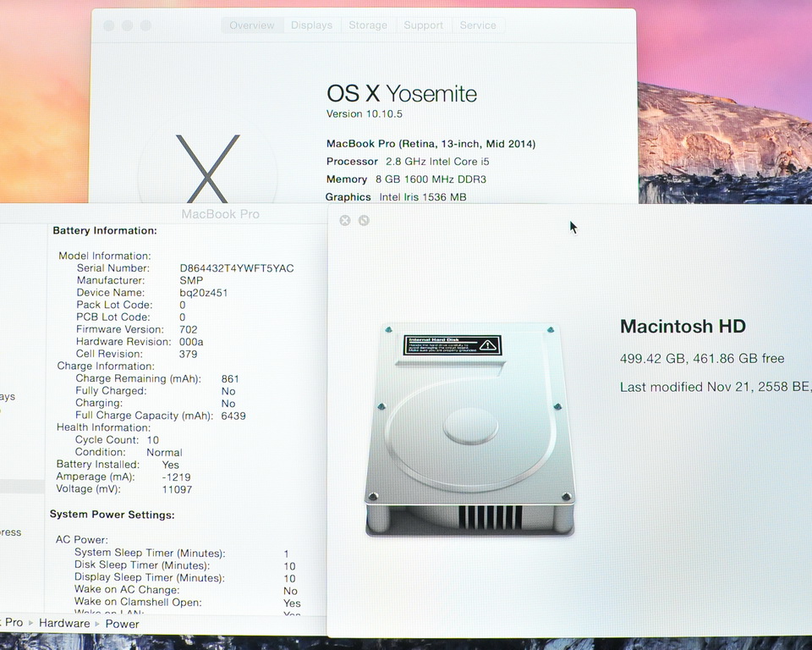
Task: Click the second round button in Macintosh HD preview
Action: pyautogui.click(x=364, y=221)
